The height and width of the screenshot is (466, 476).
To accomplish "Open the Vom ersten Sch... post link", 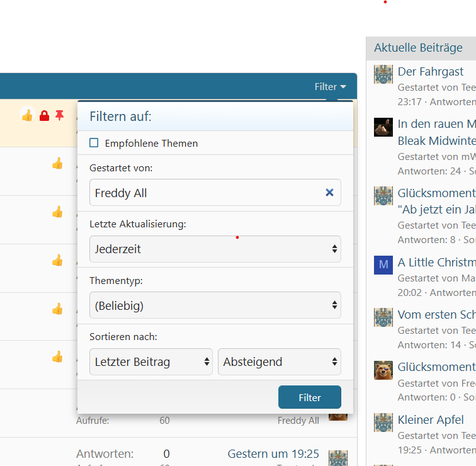I will (x=436, y=314).
